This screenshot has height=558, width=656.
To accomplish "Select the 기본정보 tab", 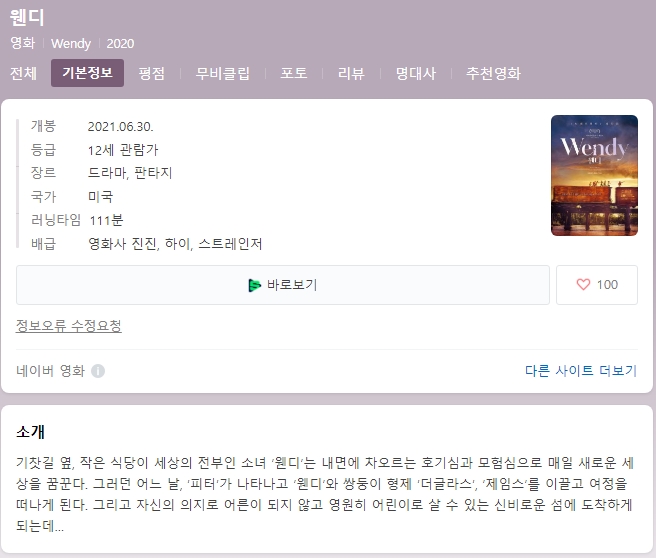I will pyautogui.click(x=87, y=73).
